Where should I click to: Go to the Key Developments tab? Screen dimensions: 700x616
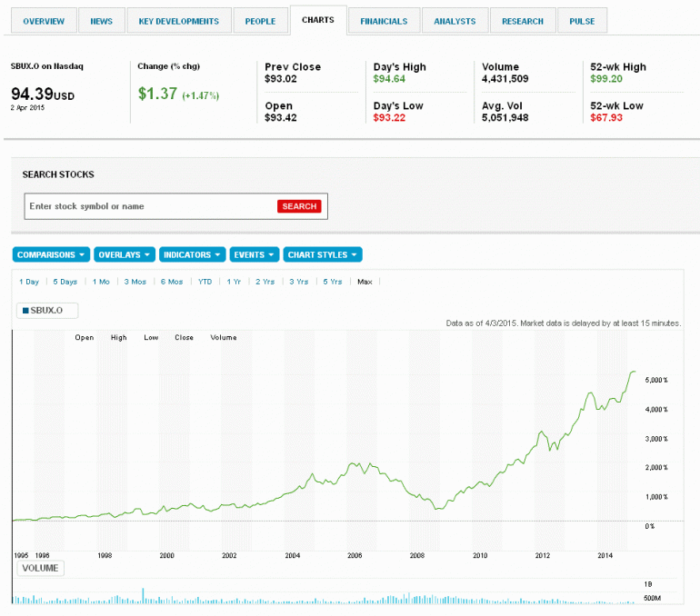tap(179, 21)
